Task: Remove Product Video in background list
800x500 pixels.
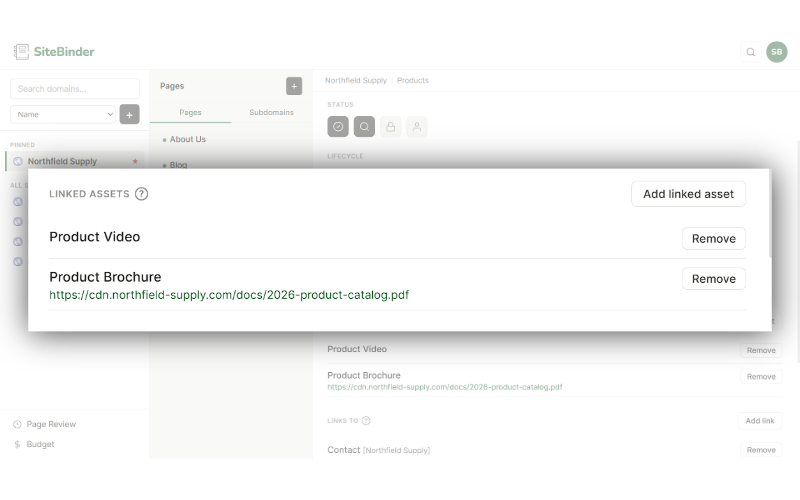Action: pos(761,351)
